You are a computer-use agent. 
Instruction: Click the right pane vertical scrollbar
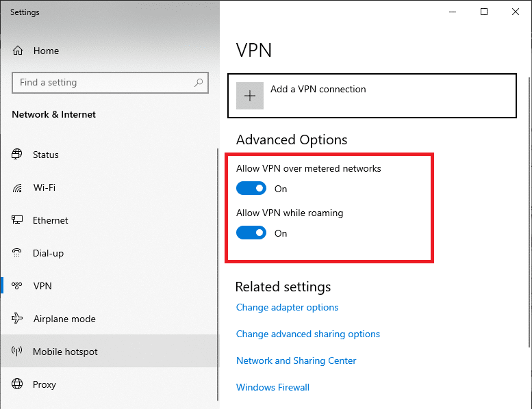pyautogui.click(x=529, y=212)
